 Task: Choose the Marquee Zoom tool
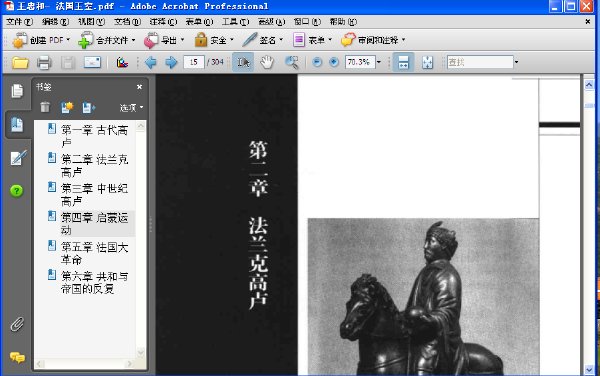tap(292, 62)
